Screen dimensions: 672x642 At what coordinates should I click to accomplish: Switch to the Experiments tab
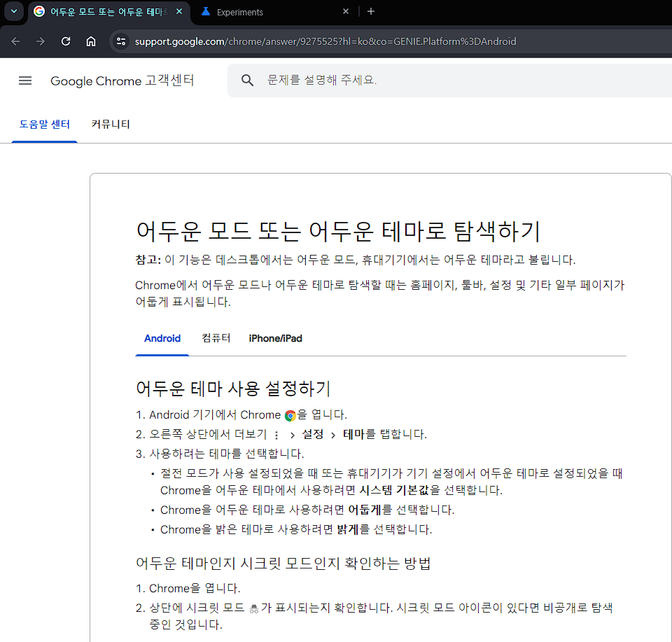pos(273,12)
